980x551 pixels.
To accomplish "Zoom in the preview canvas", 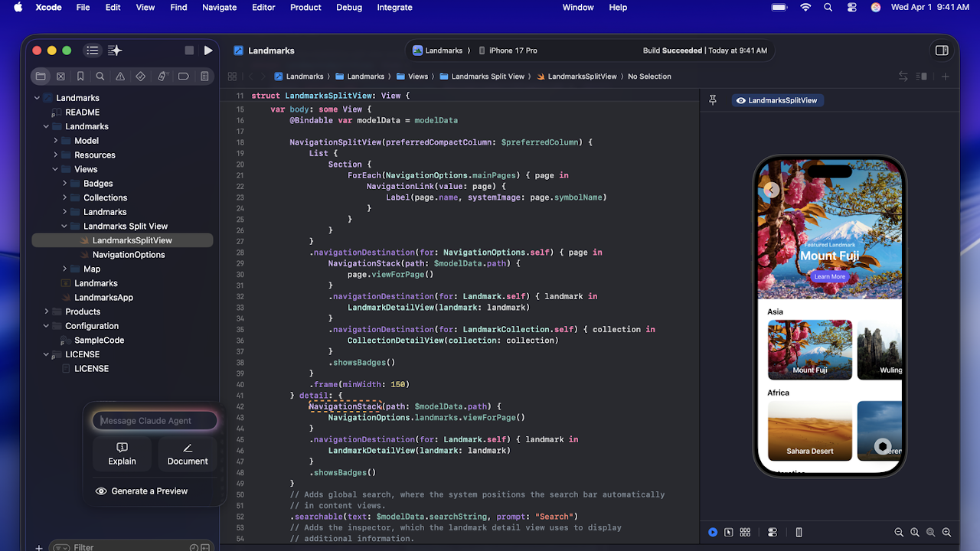I will click(947, 532).
